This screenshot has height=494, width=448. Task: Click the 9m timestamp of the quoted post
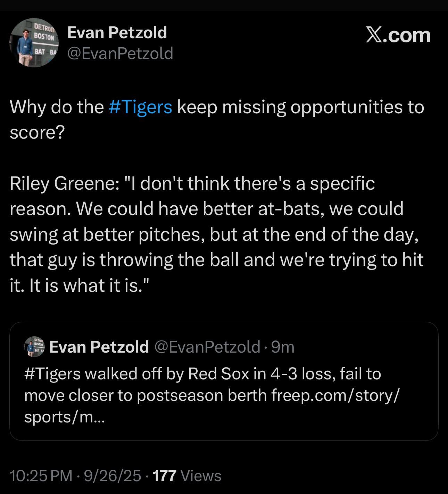pyautogui.click(x=283, y=347)
